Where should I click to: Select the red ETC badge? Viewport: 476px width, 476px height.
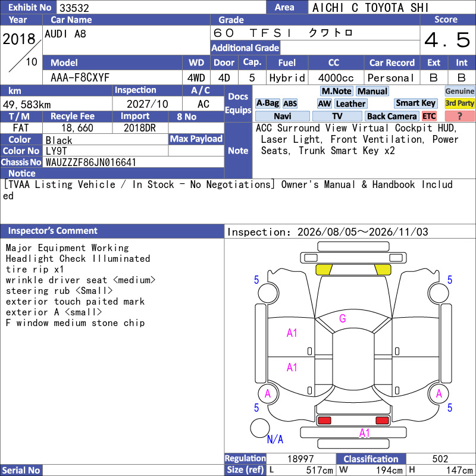click(x=429, y=116)
